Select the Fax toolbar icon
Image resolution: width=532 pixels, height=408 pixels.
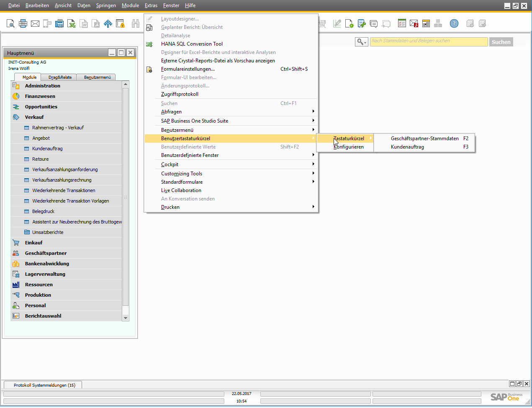(x=59, y=23)
